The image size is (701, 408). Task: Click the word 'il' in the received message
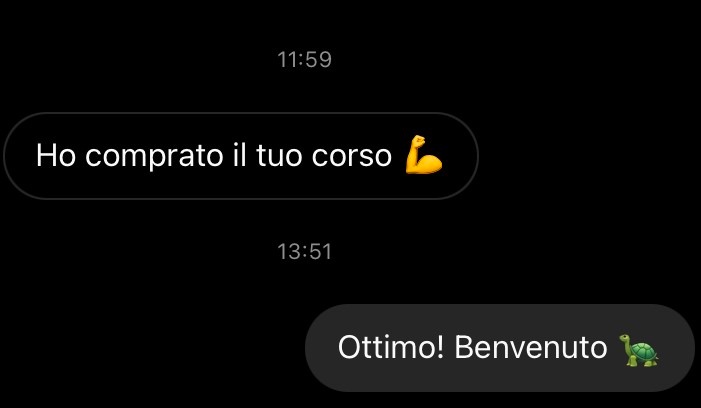click(x=240, y=155)
